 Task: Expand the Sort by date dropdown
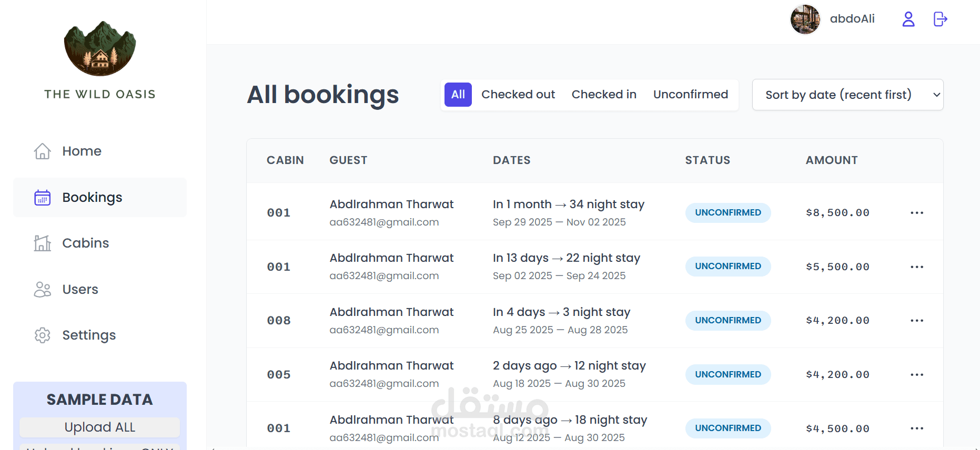(847, 95)
